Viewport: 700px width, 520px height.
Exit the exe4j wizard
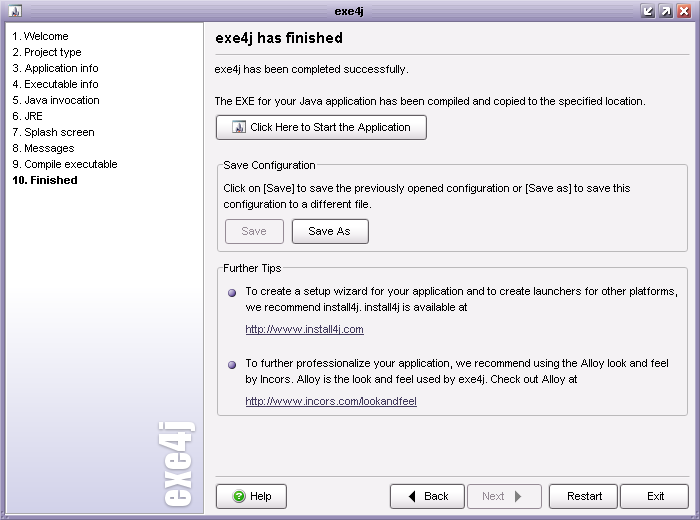(655, 496)
